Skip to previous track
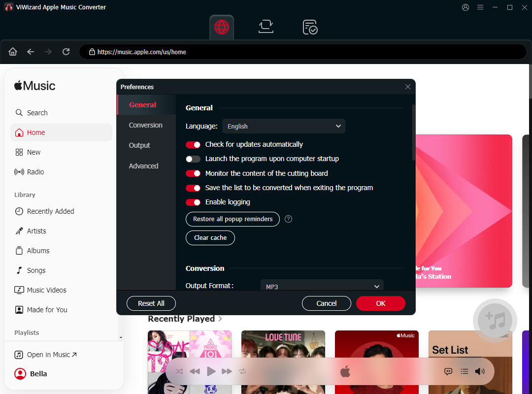532x394 pixels. click(x=195, y=371)
